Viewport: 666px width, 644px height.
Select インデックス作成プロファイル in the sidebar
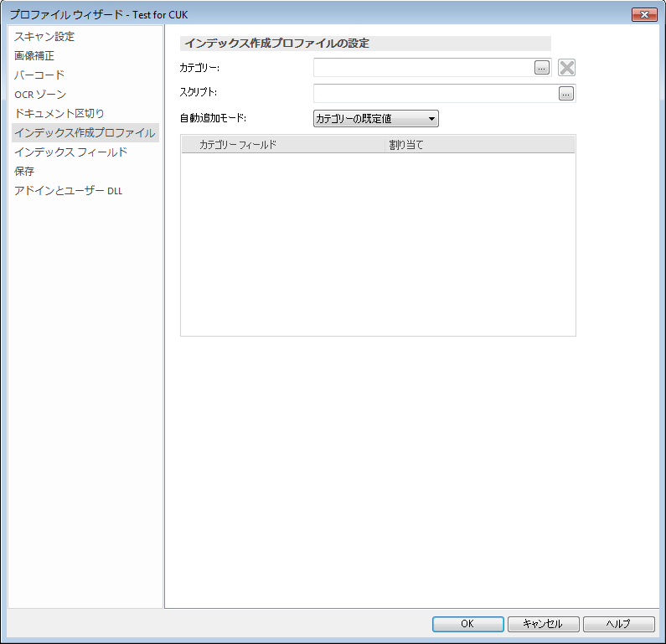pos(85,133)
